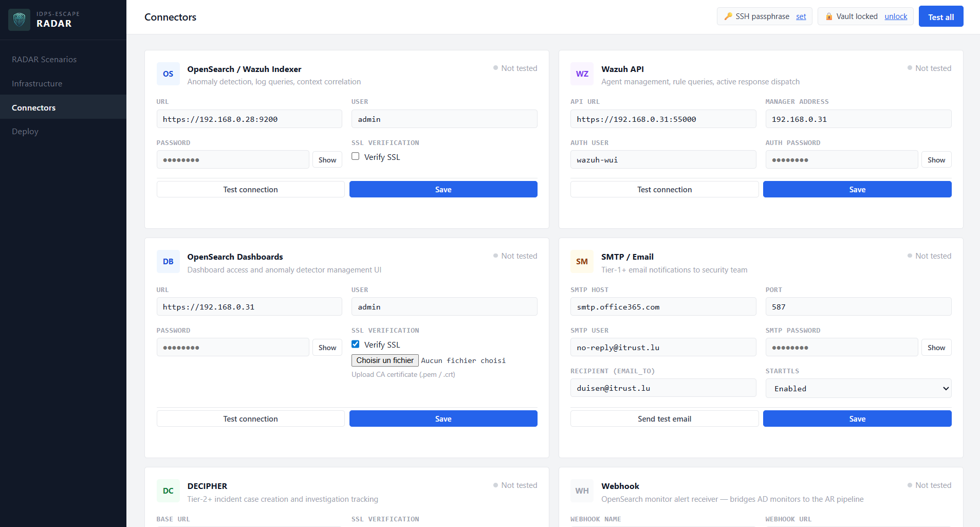Test connection for Wazuh API
This screenshot has width=980, height=527.
664,189
